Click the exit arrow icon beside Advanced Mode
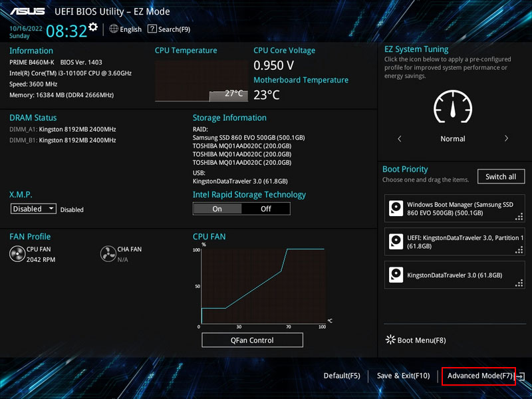The image size is (532, 399). point(521,376)
